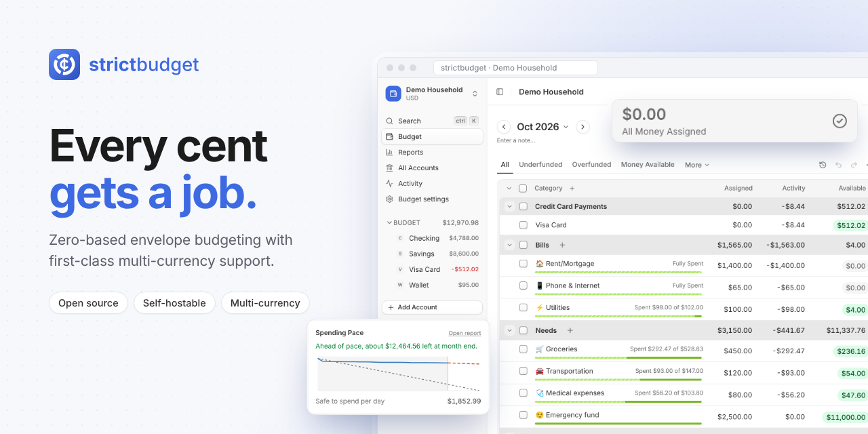The image size is (868, 434).
Task: Click the Spending Pace chart
Action: point(399,373)
